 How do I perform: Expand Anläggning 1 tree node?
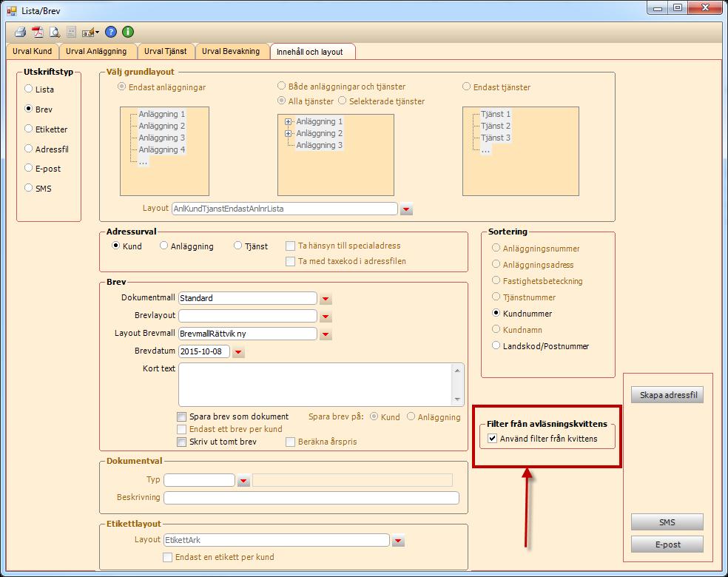[288, 121]
